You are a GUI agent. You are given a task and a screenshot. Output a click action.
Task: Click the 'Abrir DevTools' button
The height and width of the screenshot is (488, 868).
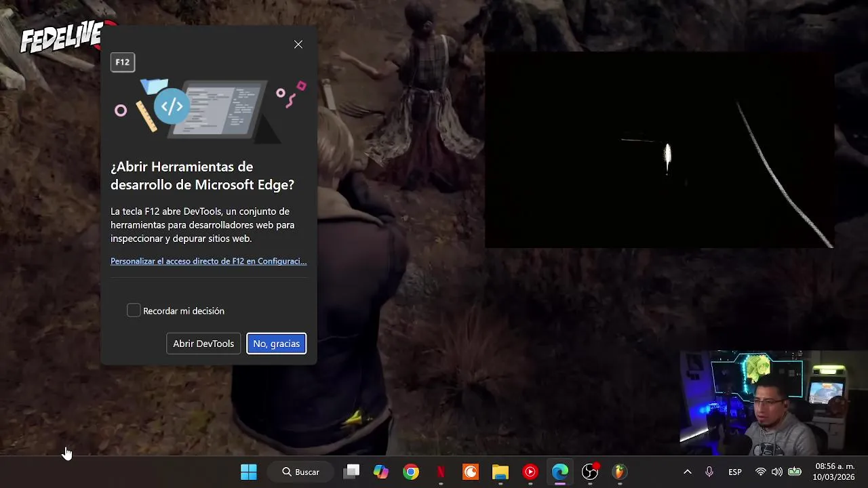coord(203,344)
